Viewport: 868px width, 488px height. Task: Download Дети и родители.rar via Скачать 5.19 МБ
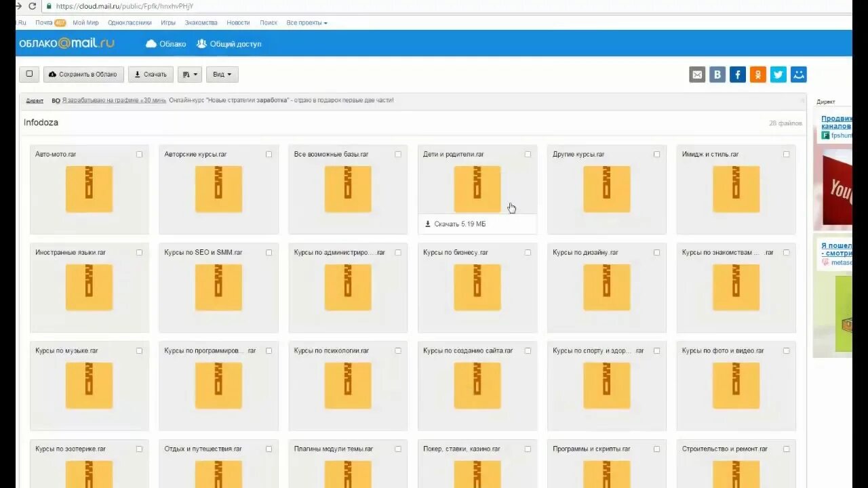point(456,224)
